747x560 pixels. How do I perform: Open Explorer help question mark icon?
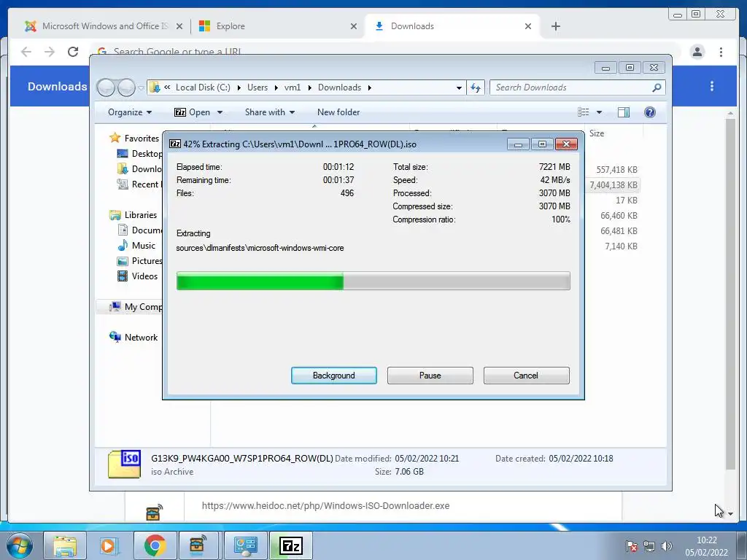(649, 112)
